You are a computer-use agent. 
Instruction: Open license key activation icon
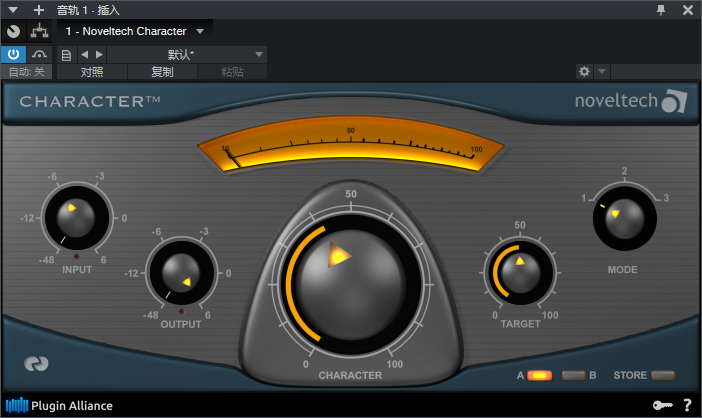pos(663,405)
